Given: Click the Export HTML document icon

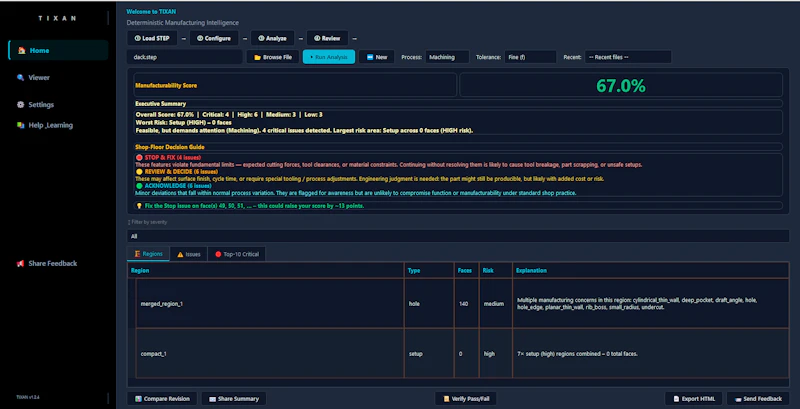Looking at the screenshot, I should pyautogui.click(x=676, y=399).
